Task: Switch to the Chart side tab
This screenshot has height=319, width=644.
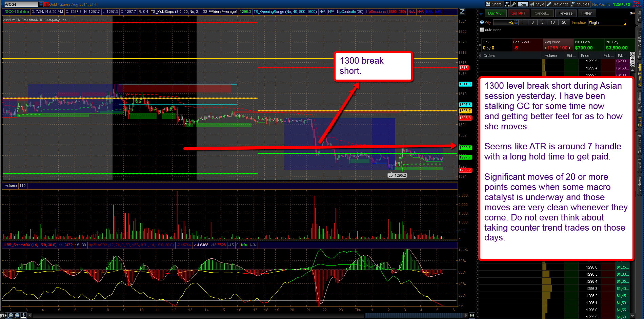Action: tap(640, 122)
